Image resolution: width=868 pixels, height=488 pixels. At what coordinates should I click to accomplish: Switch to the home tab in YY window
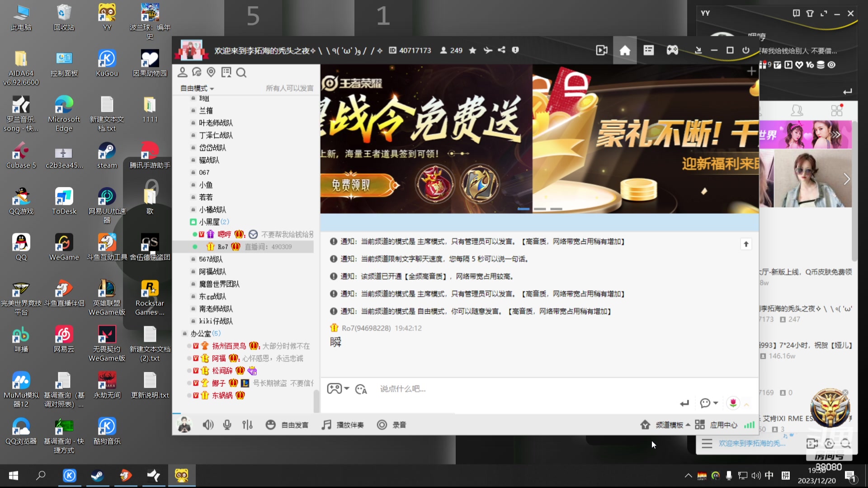point(625,50)
